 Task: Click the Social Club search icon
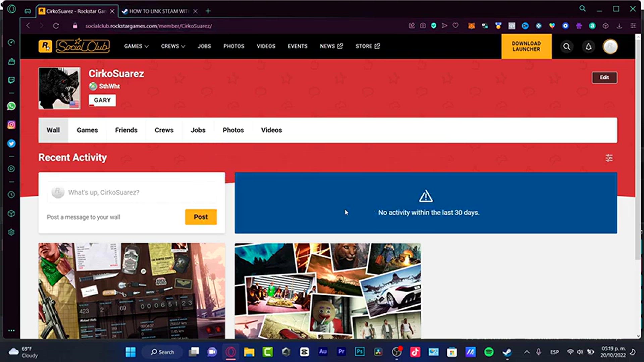point(567,47)
